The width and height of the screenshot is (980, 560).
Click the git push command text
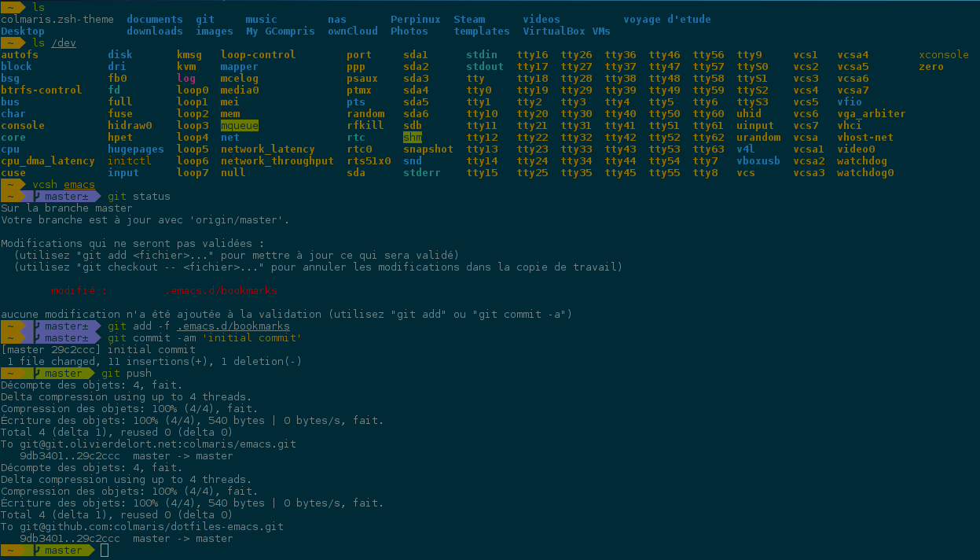pyautogui.click(x=130, y=374)
